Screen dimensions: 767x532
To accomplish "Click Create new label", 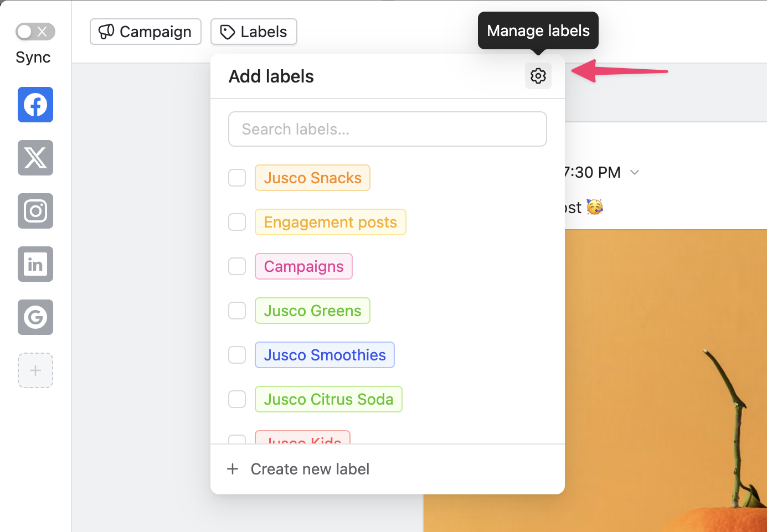I will point(310,469).
